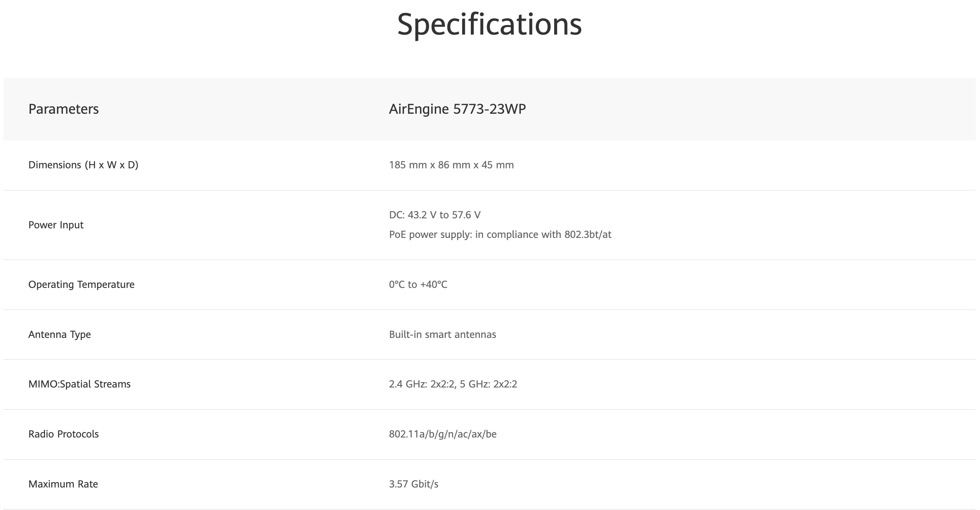Image resolution: width=980 pixels, height=510 pixels.
Task: Select the 185 mm x 86 mm x 45 mm value
Action: [x=451, y=165]
